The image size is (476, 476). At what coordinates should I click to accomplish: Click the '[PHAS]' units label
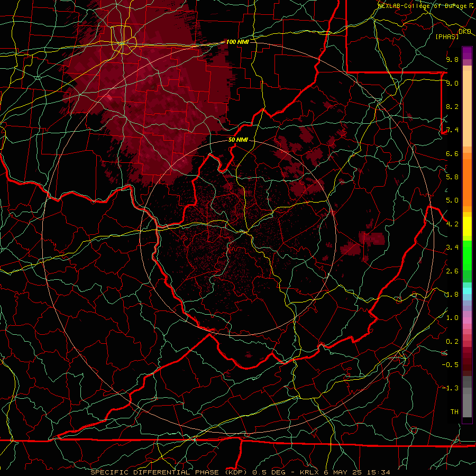[x=447, y=36]
